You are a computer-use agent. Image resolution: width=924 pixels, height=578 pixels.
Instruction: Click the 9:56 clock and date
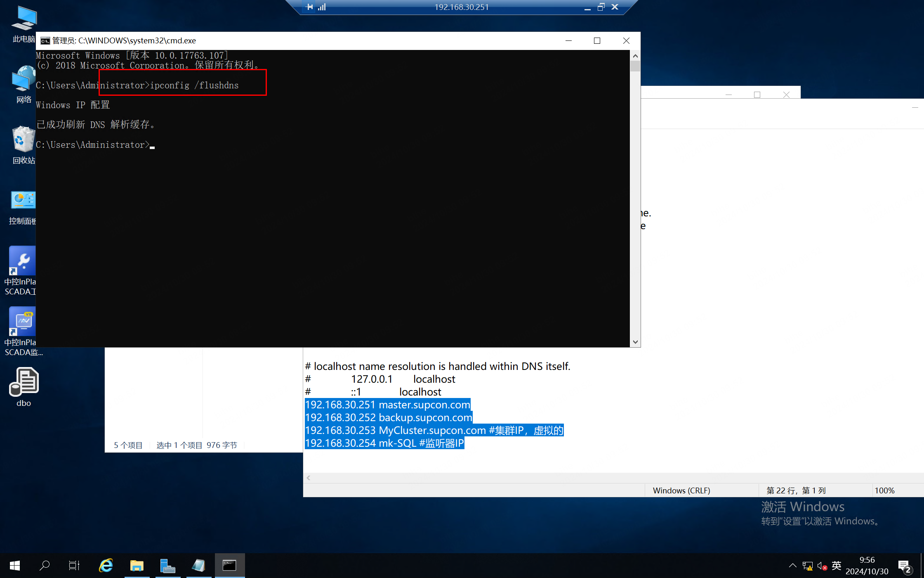coord(867,565)
